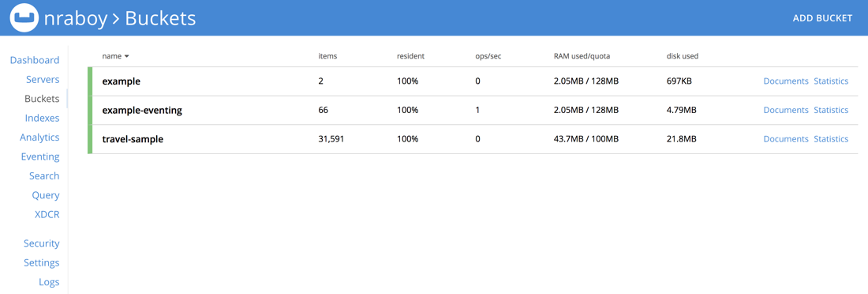Open XDCR in the sidebar

47,215
